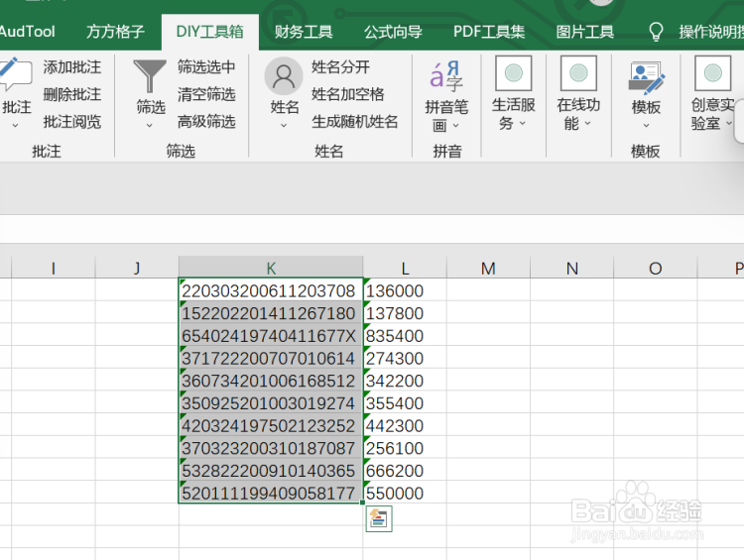This screenshot has height=560, width=744.
Task: Expand the 生活服务 dropdown arrow
Action: [x=523, y=123]
